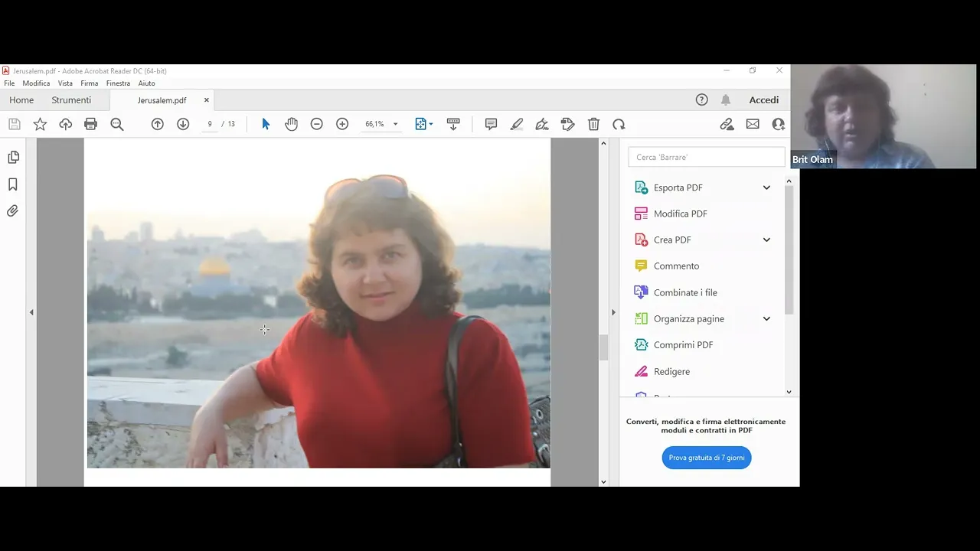This screenshot has height=551, width=980.
Task: Open the Aiuto menu
Action: tap(146, 83)
